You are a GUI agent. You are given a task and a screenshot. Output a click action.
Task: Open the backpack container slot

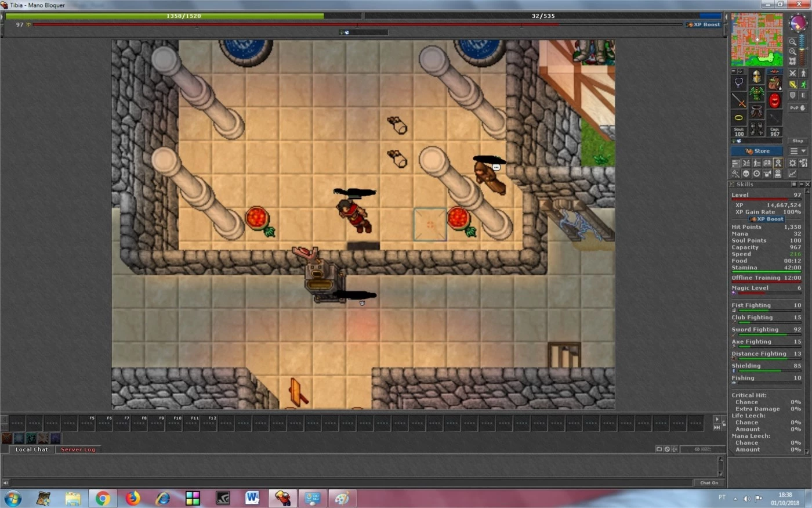(774, 82)
